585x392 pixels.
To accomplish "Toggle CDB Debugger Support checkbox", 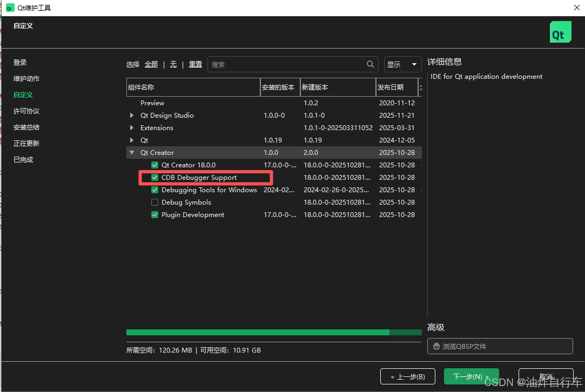I will 155,178.
